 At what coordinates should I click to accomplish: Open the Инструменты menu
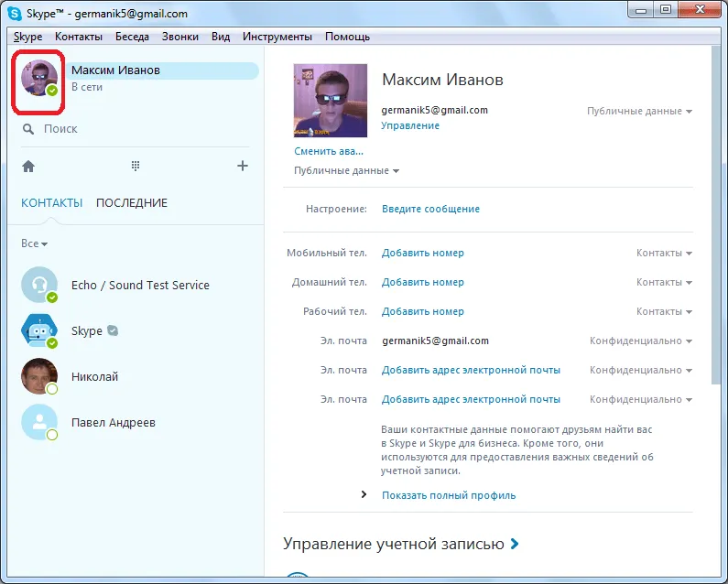tap(277, 37)
